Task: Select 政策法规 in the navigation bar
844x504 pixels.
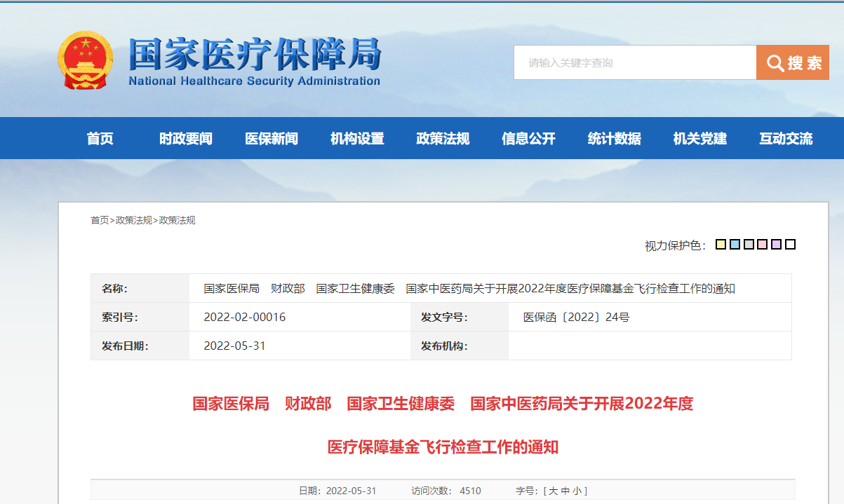Action: coord(443,139)
